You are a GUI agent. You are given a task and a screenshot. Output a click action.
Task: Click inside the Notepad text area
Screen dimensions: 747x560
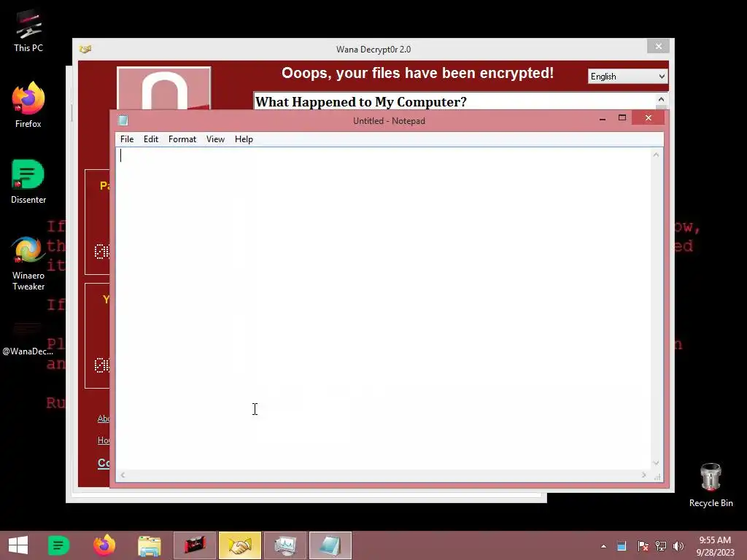click(x=384, y=308)
